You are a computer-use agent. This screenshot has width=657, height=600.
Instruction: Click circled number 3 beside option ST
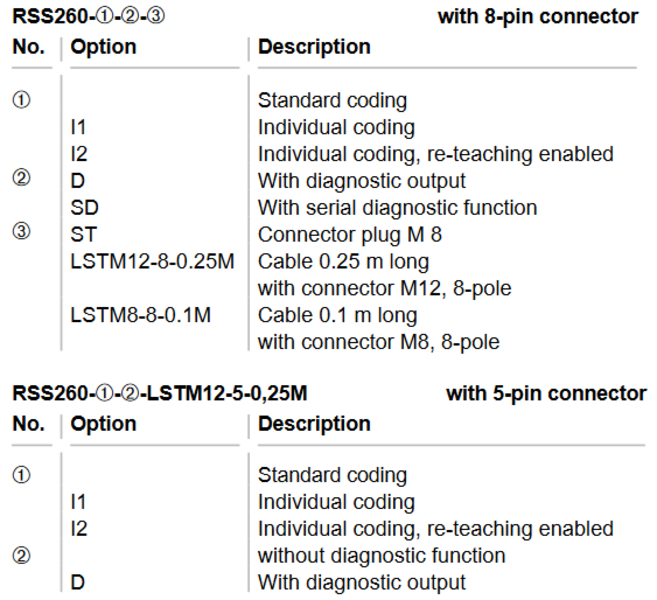21,231
